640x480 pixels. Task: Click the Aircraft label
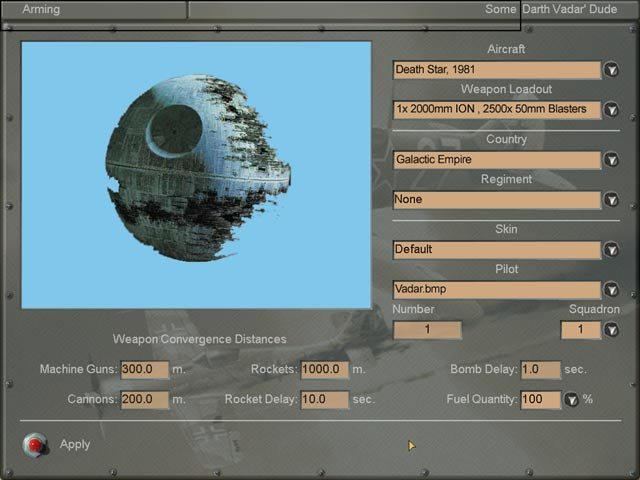click(506, 49)
